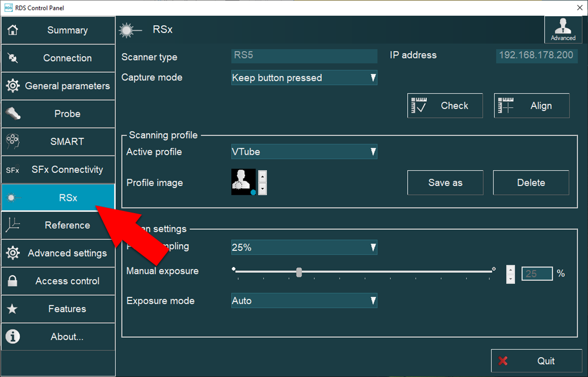Click the Features star icon
The width and height of the screenshot is (588, 377).
coord(13,309)
